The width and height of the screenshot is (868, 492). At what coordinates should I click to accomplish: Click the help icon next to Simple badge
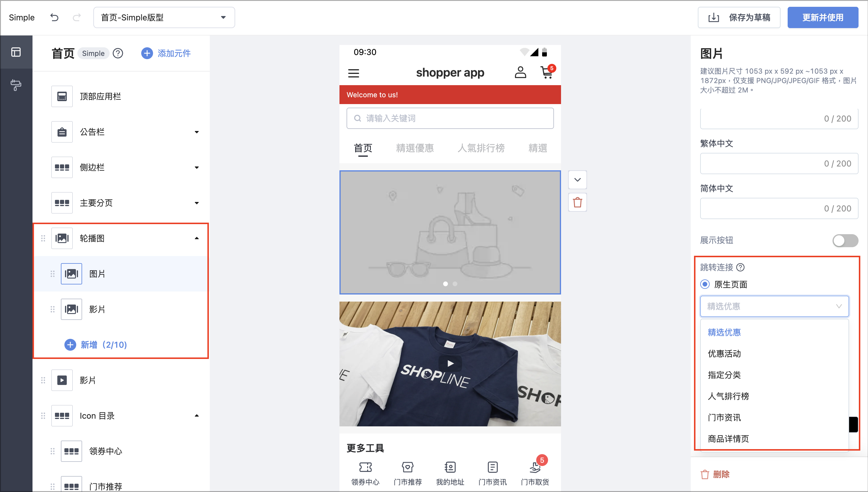click(118, 53)
